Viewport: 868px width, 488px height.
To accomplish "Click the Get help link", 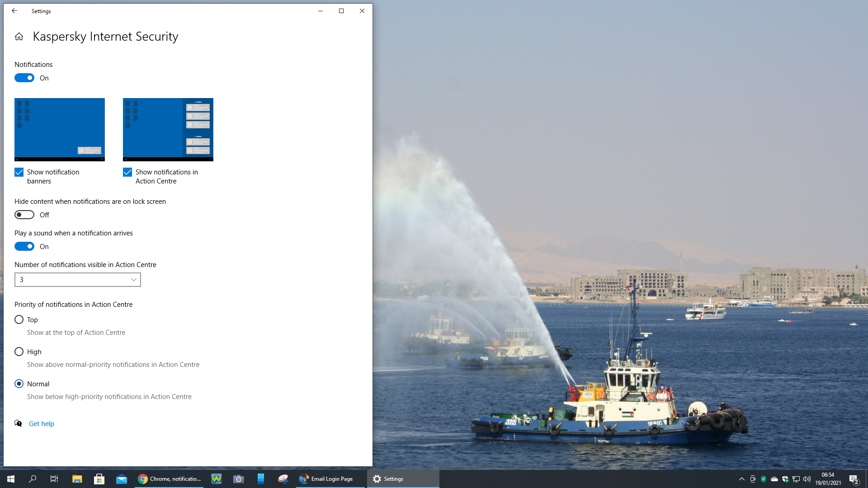I will 42,423.
